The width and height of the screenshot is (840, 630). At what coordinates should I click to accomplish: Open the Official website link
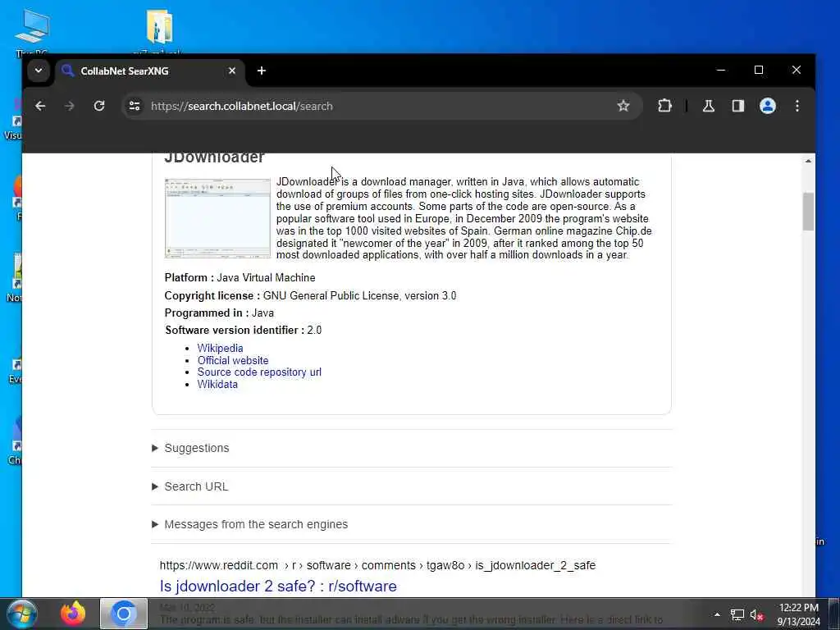click(x=233, y=361)
